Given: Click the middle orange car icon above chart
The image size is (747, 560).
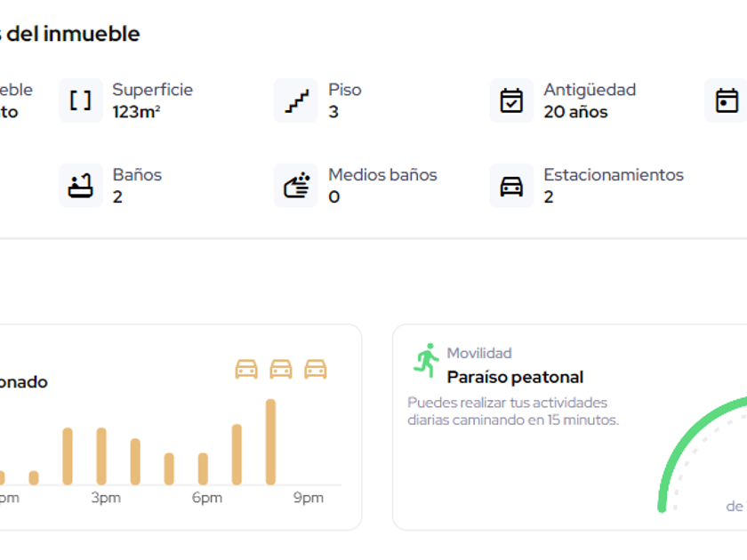Looking at the screenshot, I should coord(281,369).
